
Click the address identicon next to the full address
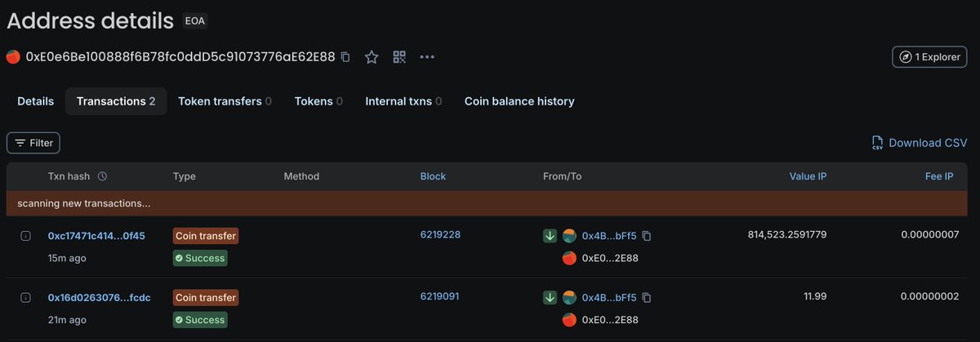click(13, 57)
